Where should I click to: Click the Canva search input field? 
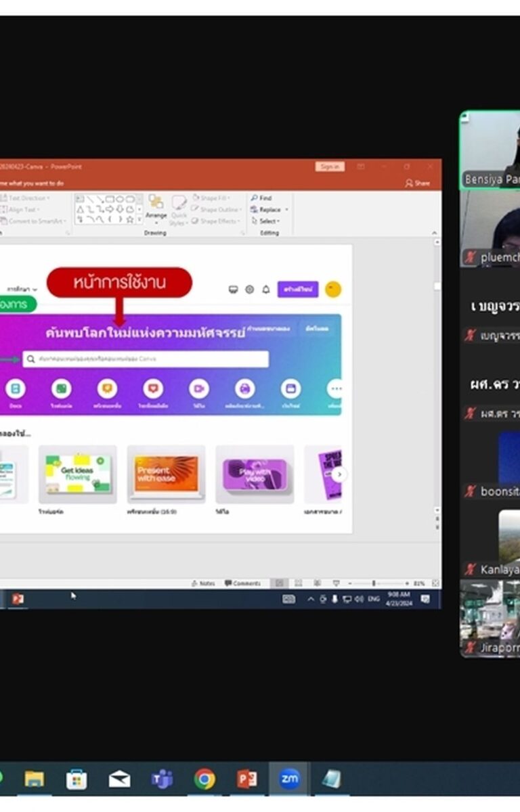click(x=146, y=359)
